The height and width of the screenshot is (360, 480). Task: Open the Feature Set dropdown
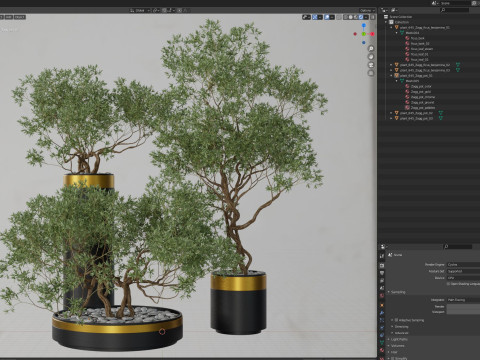point(463,271)
